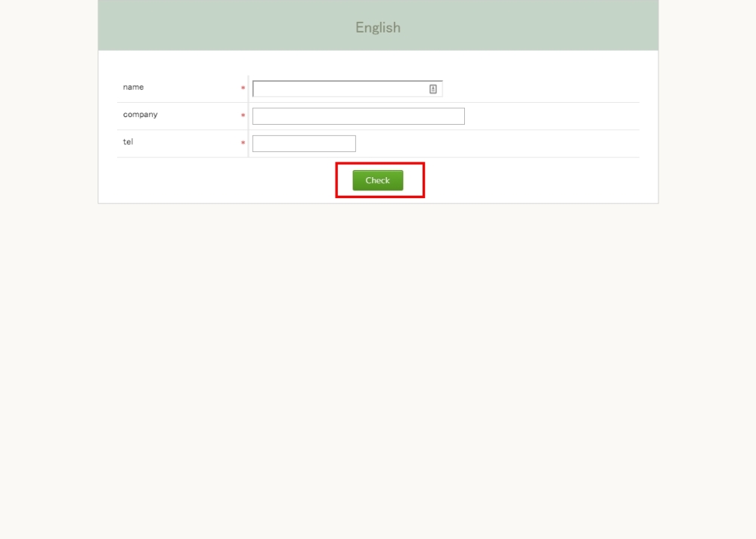Viewport: 756px width, 539px height.
Task: Click the red asterisk beside name
Action: pos(243,88)
